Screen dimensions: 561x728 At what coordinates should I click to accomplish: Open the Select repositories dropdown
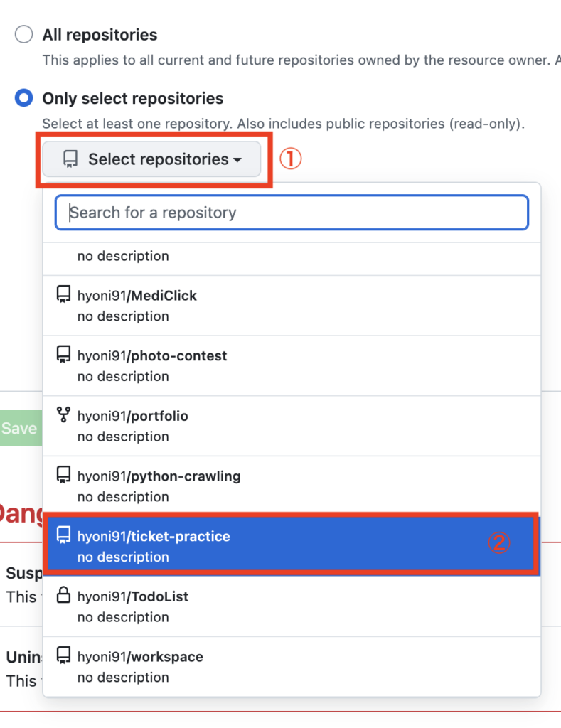coord(151,159)
